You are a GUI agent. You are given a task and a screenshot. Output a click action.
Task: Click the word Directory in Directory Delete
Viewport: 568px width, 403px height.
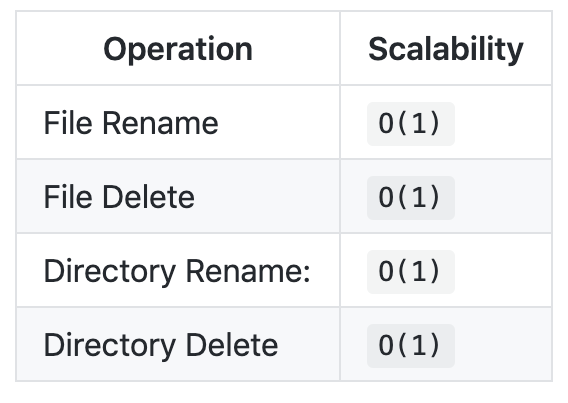click(x=110, y=346)
